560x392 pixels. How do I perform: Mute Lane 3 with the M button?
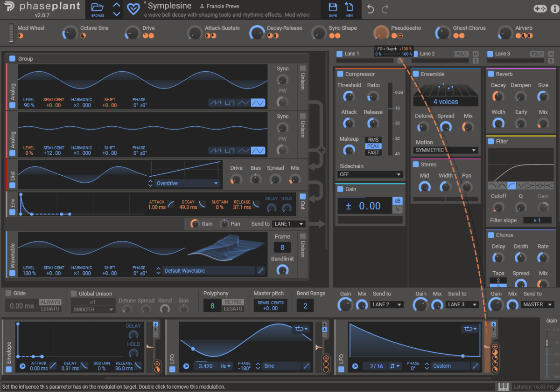(x=551, y=54)
